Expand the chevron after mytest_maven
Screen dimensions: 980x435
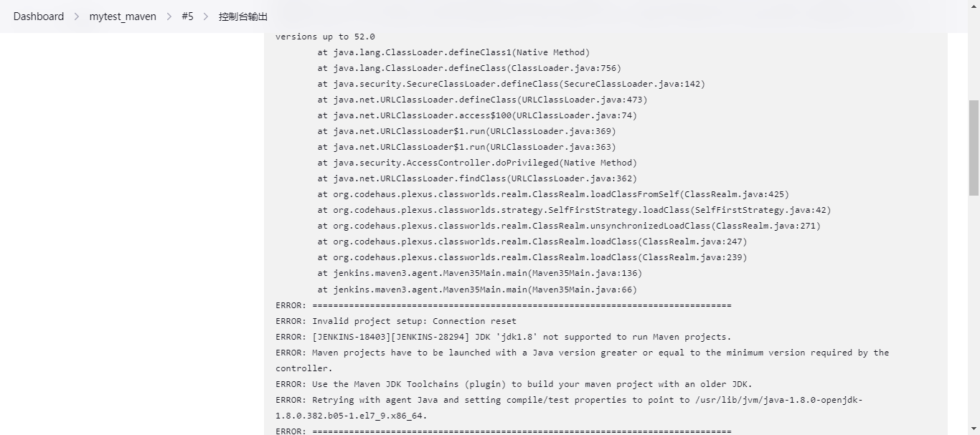click(169, 16)
